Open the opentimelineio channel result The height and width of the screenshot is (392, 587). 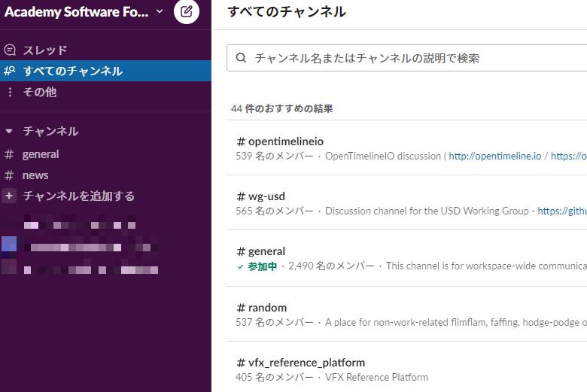click(407, 148)
